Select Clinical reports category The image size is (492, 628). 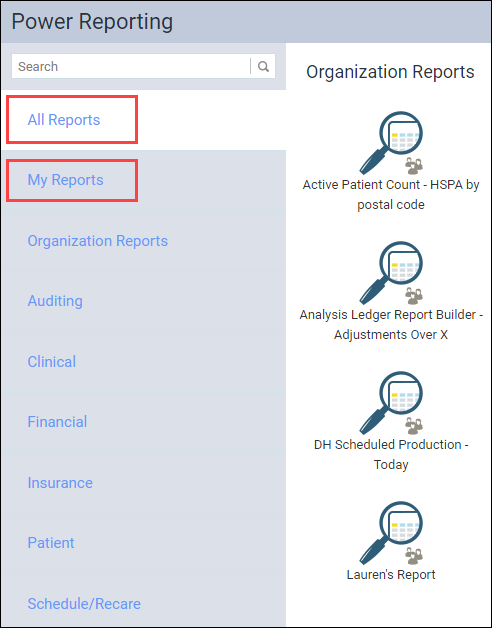pyautogui.click(x=52, y=362)
